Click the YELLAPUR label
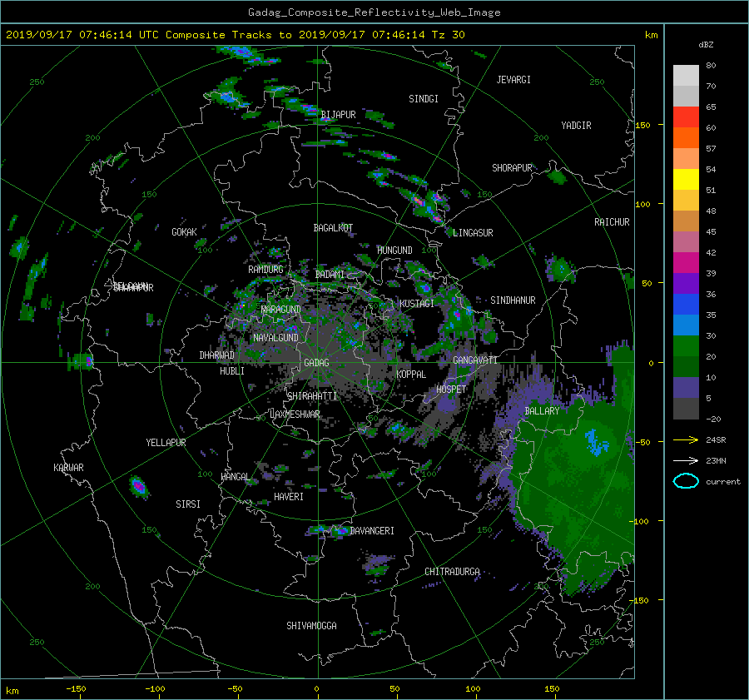 click(x=166, y=443)
